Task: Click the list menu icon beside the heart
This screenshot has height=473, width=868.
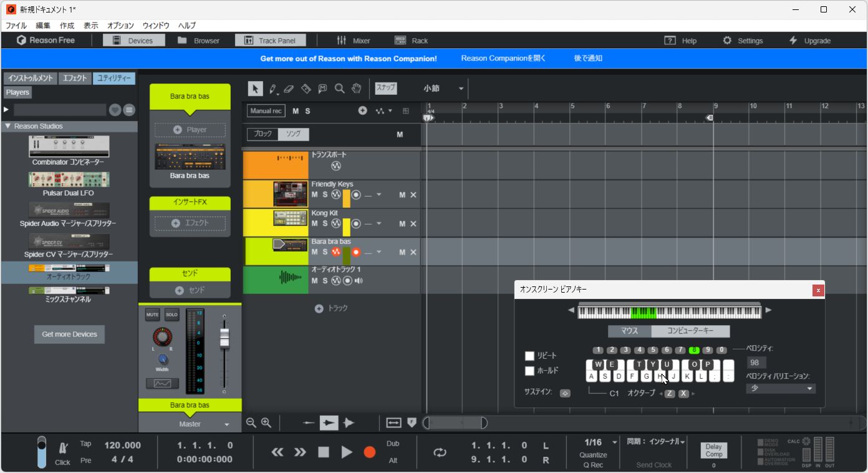Action: tap(129, 110)
